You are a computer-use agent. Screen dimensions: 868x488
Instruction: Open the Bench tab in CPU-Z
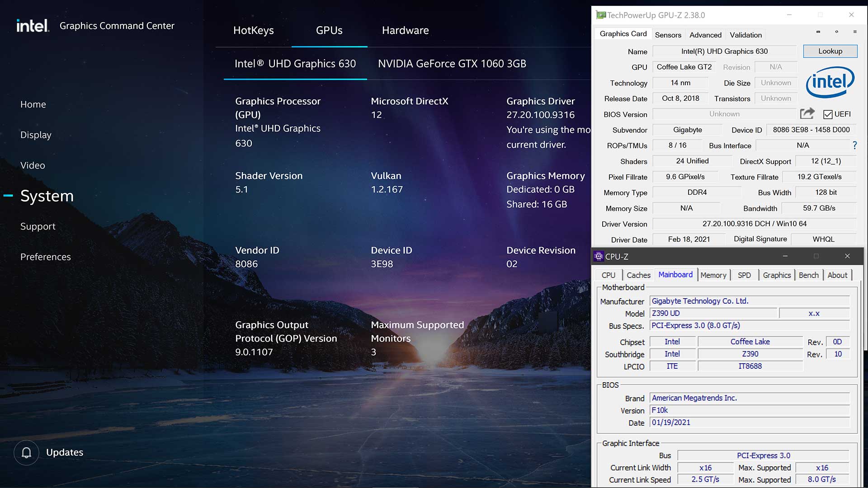(808, 275)
